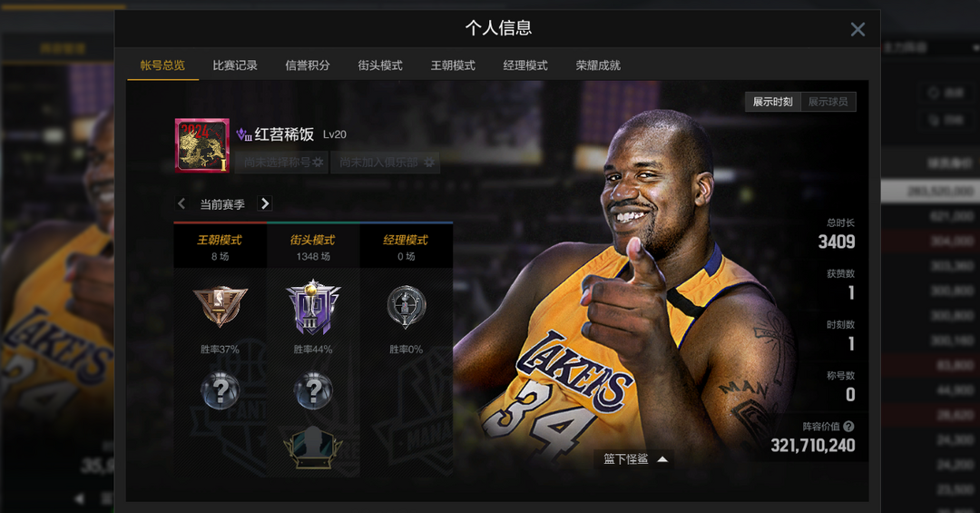The image size is (980, 513).
Task: Click the 经理模式 silver rank badge
Action: click(x=406, y=306)
